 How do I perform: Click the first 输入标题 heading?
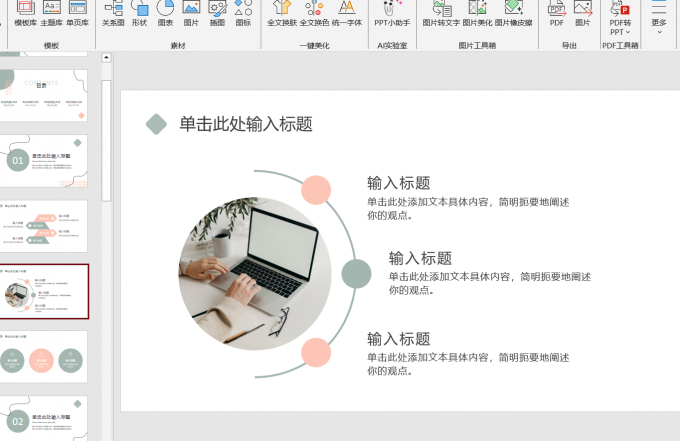pos(399,183)
